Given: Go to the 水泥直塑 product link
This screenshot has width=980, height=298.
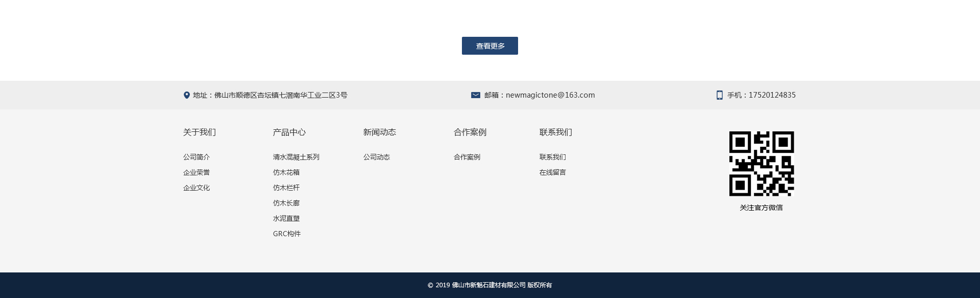Looking at the screenshot, I should pos(286,218).
